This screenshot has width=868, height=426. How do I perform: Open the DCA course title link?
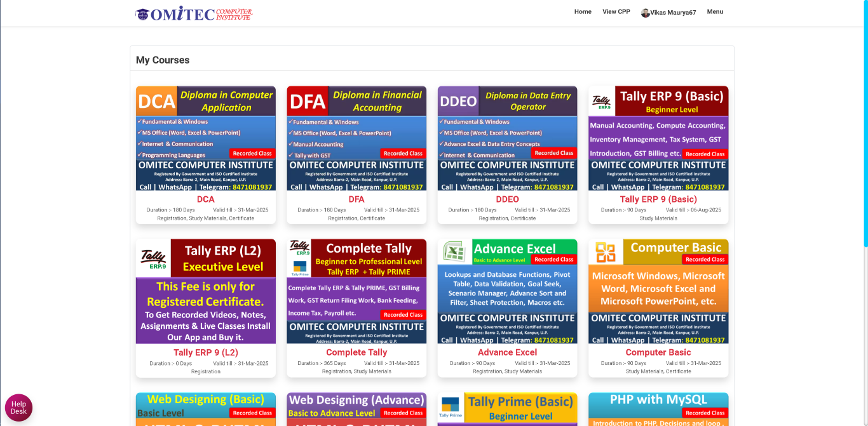206,199
